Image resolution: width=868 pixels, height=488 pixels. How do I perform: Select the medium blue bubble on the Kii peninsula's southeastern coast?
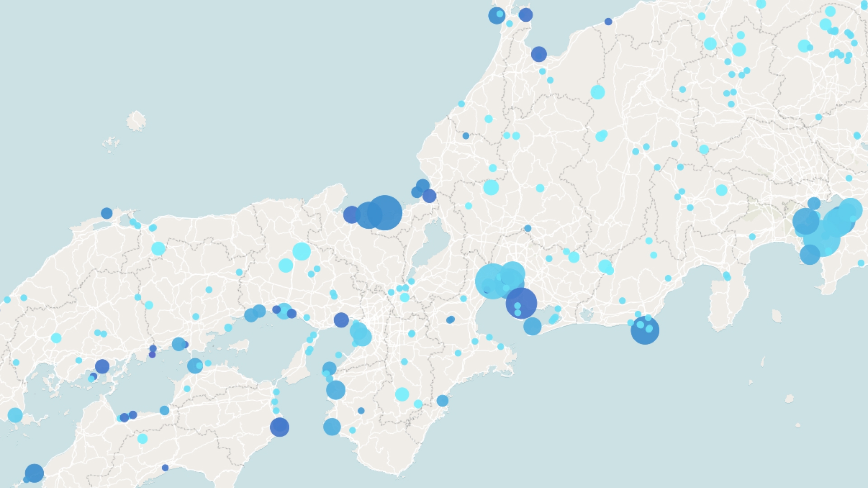point(443,401)
